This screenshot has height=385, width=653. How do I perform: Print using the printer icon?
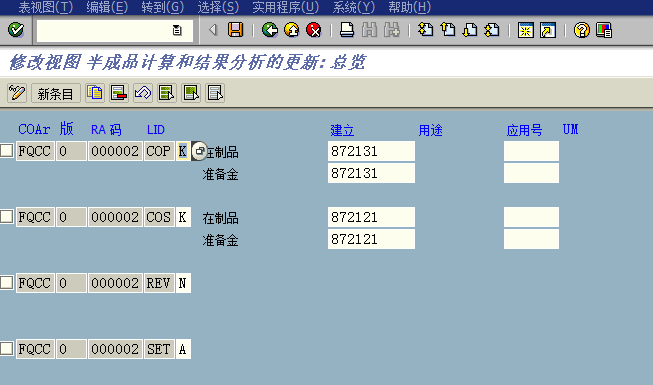346,30
